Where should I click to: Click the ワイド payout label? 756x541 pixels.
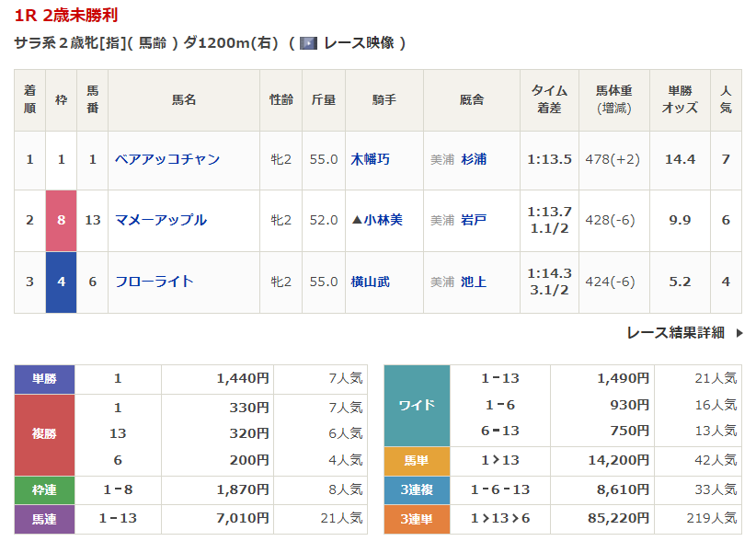tap(417, 405)
